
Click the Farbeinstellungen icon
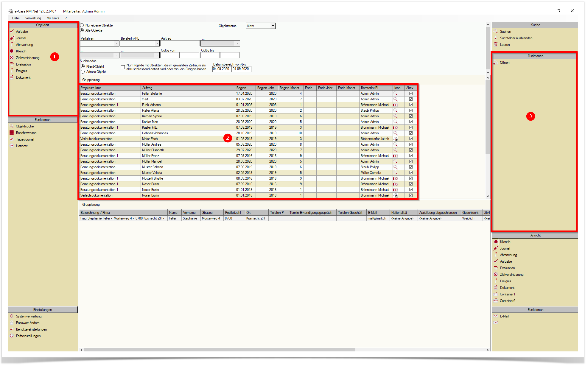[12, 336]
